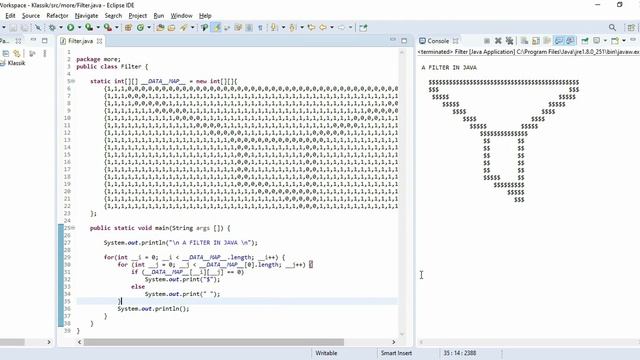
Task: Toggle Mark Occurrences in the toolbar
Action: pyautogui.click(x=216, y=28)
